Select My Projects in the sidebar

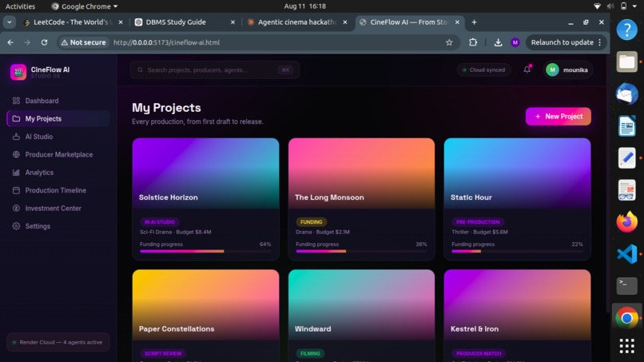[x=58, y=119]
